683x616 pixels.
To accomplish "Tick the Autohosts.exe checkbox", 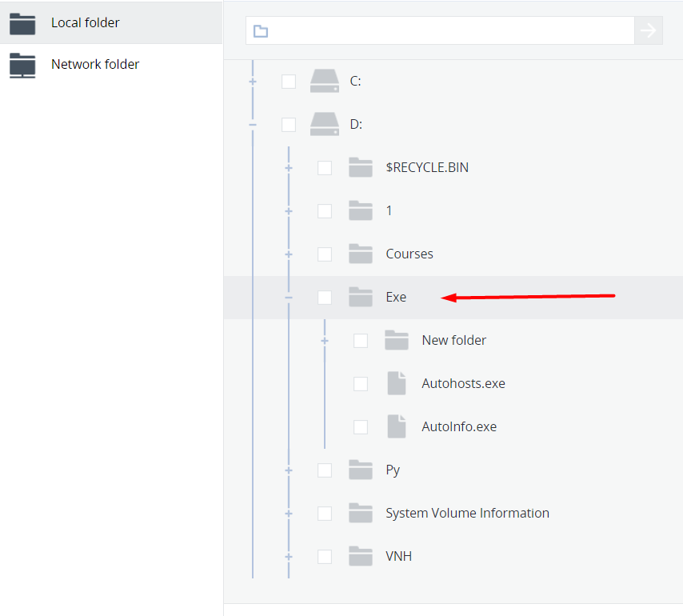I will point(361,384).
